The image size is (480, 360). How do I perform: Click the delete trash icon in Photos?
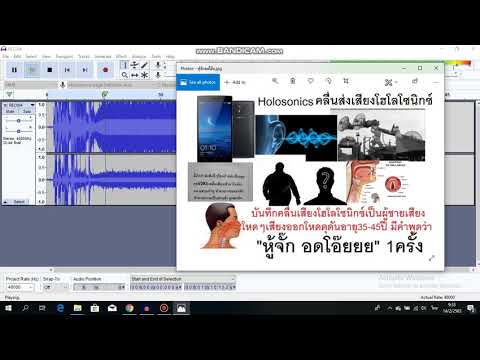293,81
